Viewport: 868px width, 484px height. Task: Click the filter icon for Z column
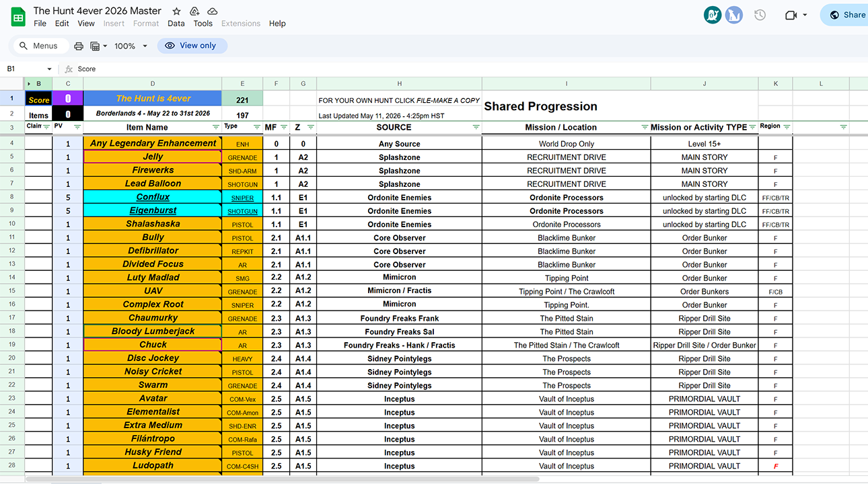click(310, 127)
